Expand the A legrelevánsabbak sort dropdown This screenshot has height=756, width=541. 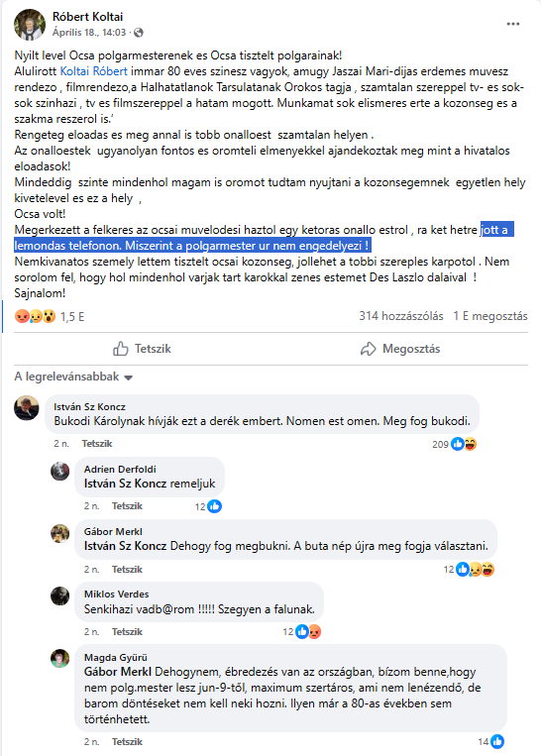(x=73, y=377)
